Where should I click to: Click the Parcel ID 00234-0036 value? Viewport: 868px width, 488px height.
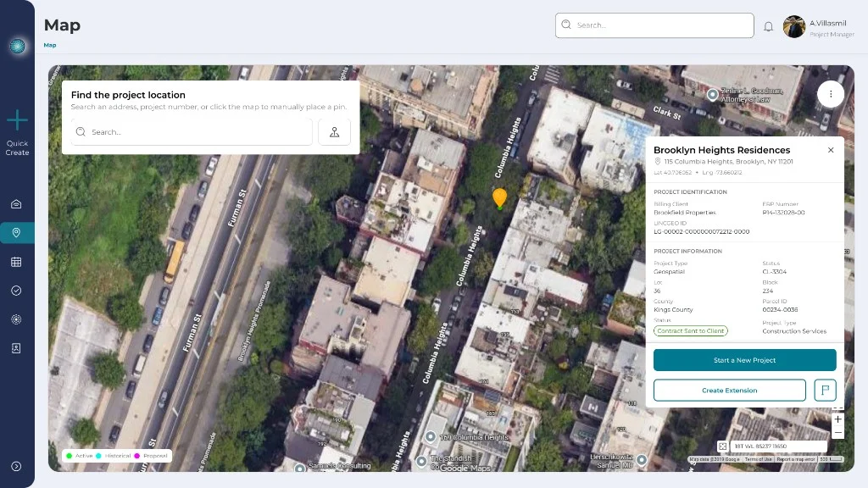coord(780,310)
